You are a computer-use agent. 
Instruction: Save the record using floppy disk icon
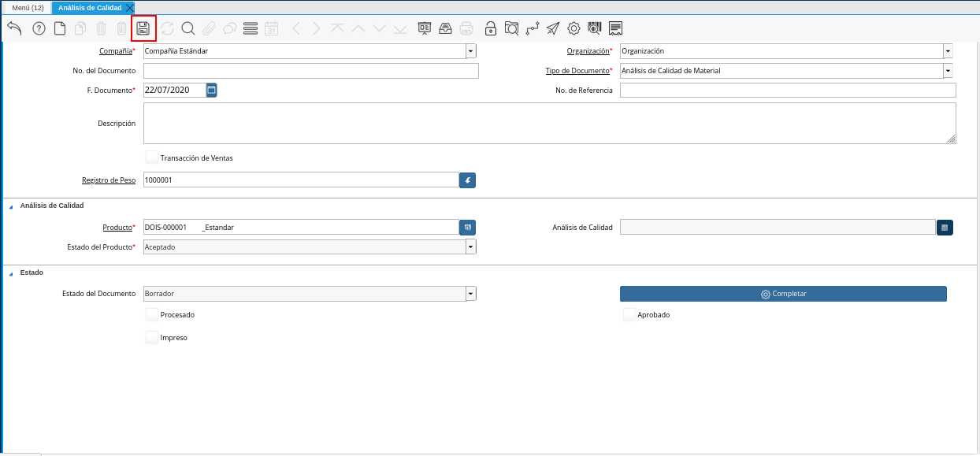[143, 28]
